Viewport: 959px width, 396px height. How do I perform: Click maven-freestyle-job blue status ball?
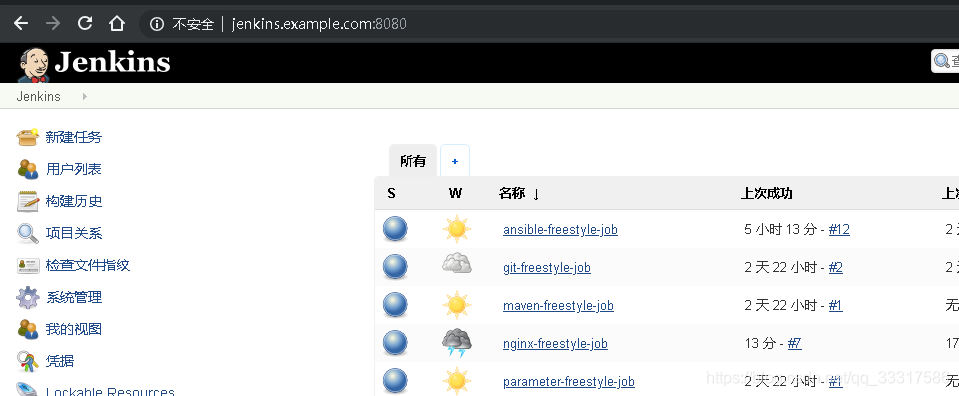395,305
